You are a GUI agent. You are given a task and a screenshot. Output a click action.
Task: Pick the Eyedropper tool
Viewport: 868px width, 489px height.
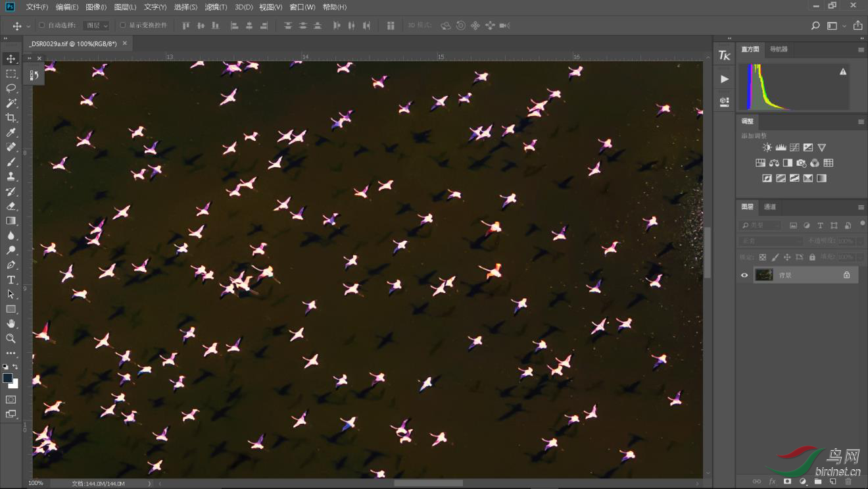[11, 133]
